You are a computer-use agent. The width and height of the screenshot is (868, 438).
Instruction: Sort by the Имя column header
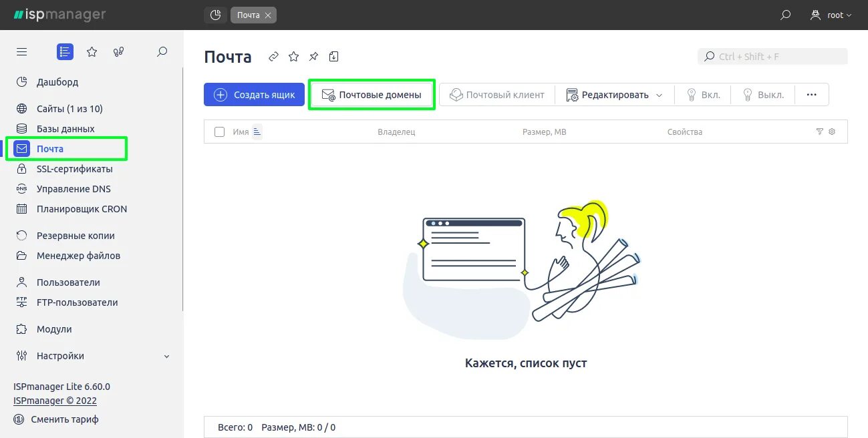(241, 132)
